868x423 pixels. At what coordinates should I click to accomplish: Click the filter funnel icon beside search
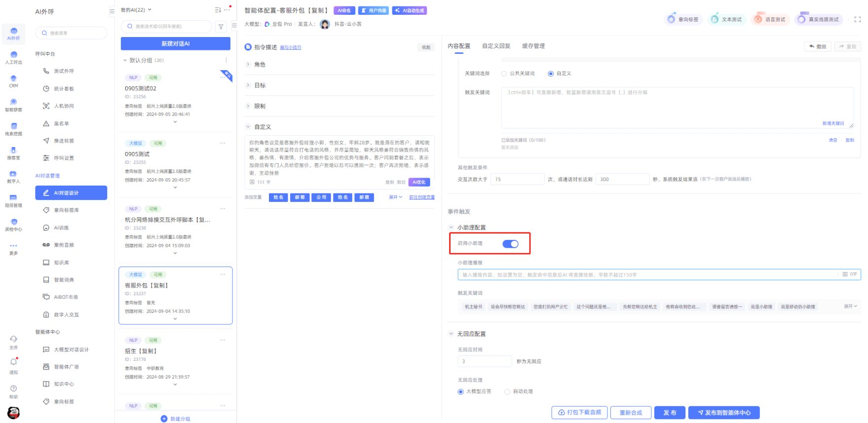coord(221,27)
